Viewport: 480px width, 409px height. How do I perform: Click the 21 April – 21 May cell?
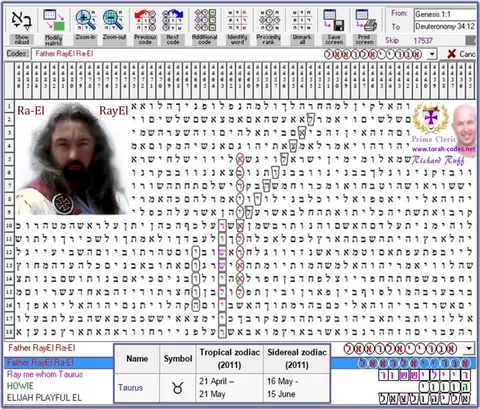tap(230, 388)
